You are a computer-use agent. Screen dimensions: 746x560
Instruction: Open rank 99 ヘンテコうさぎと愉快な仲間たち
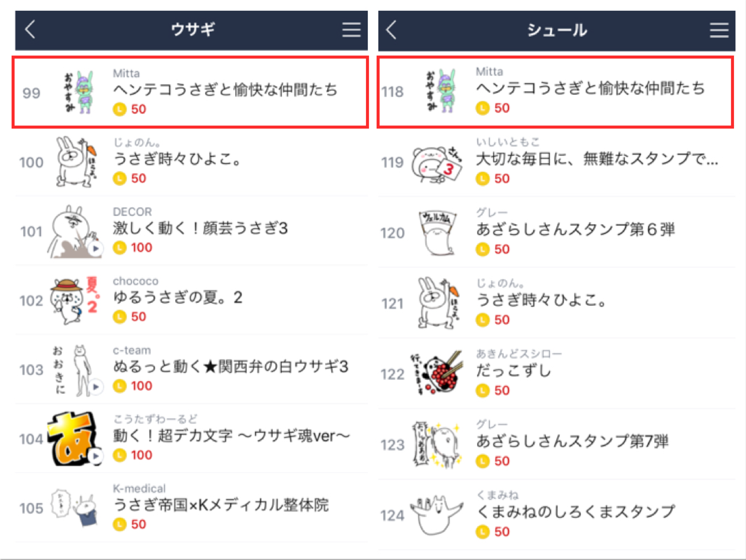[x=190, y=92]
